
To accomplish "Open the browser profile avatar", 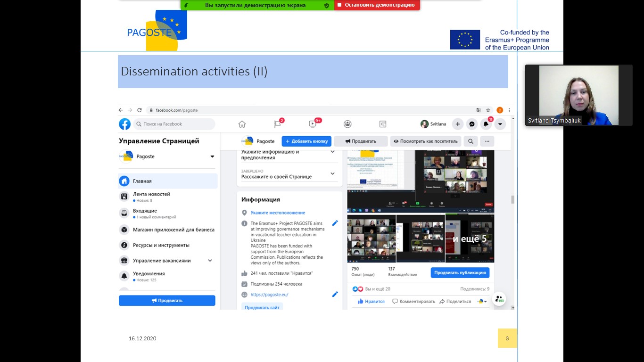I will pyautogui.click(x=500, y=110).
